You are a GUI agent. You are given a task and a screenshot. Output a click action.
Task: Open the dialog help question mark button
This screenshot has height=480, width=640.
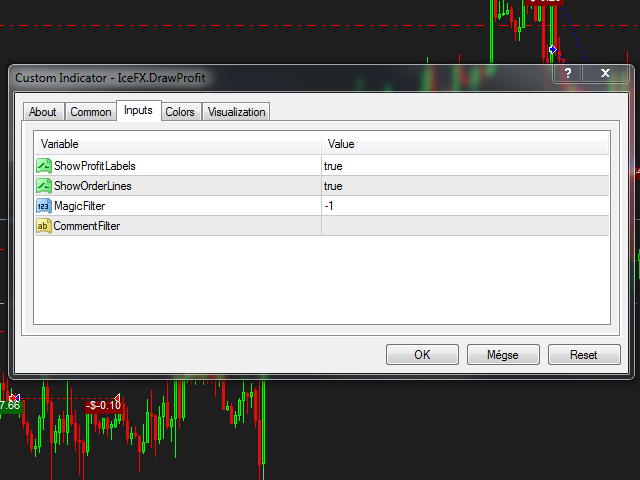point(567,73)
